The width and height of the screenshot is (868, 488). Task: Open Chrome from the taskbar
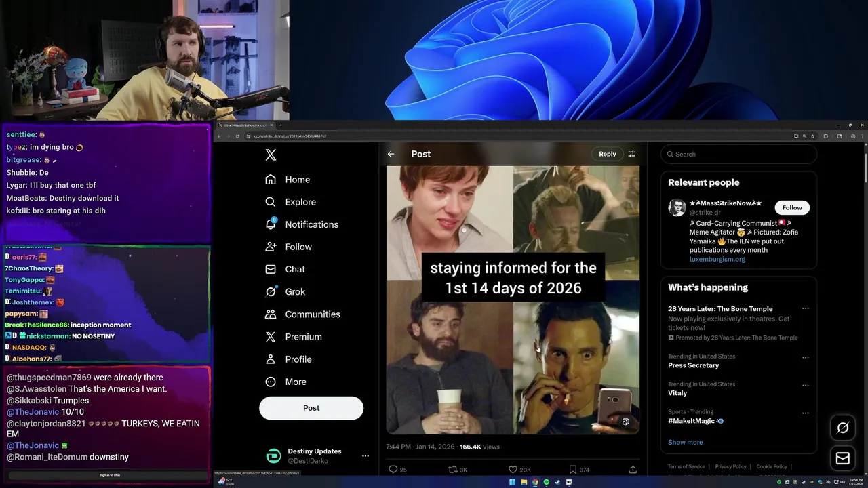click(x=535, y=482)
